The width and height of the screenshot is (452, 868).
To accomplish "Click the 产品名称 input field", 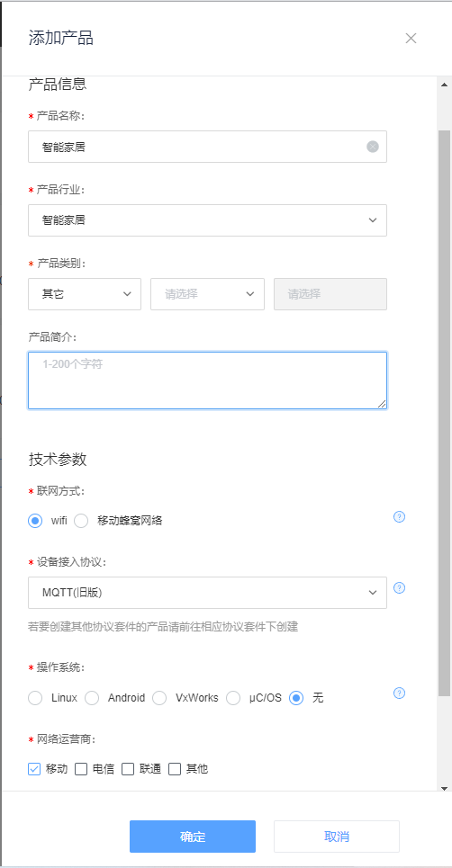I will [x=207, y=147].
